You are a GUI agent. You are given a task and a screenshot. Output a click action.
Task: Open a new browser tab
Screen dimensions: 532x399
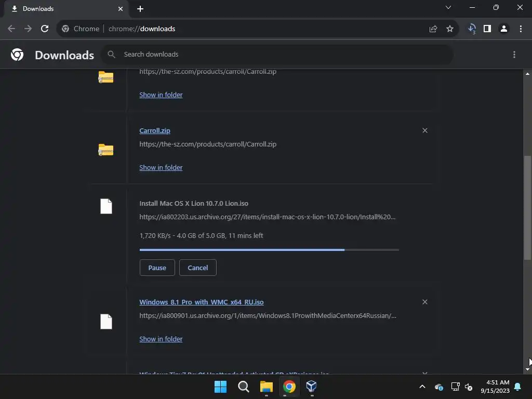[x=140, y=9]
